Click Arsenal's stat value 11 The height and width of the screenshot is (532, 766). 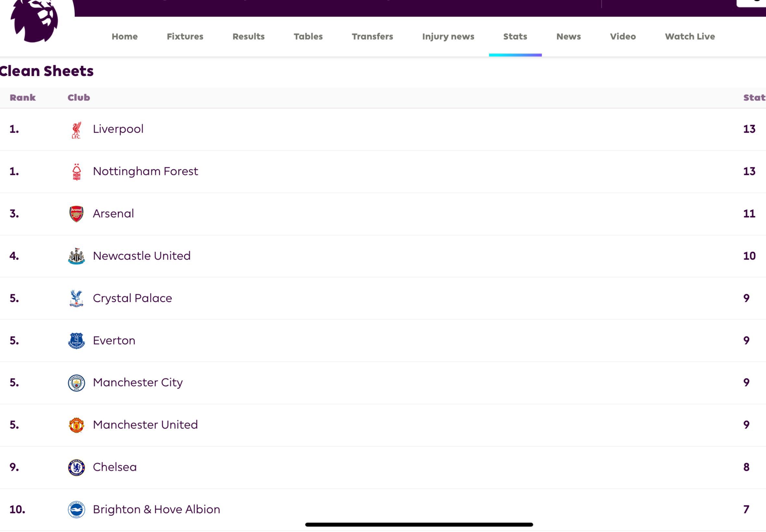pyautogui.click(x=749, y=214)
